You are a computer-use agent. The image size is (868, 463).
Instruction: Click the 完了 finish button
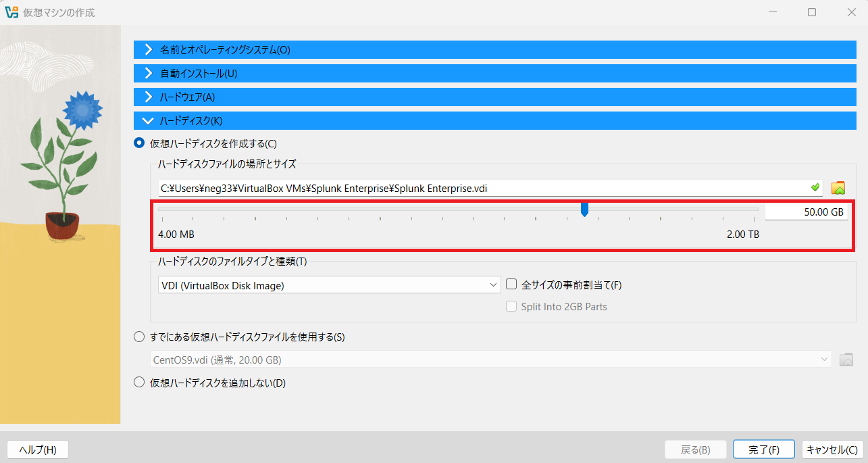pyautogui.click(x=764, y=449)
